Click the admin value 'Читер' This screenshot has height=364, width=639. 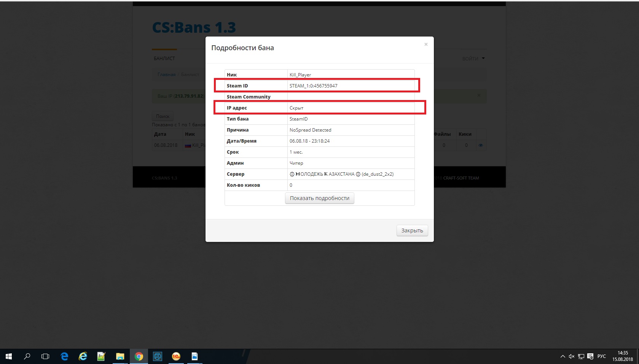pyautogui.click(x=296, y=163)
